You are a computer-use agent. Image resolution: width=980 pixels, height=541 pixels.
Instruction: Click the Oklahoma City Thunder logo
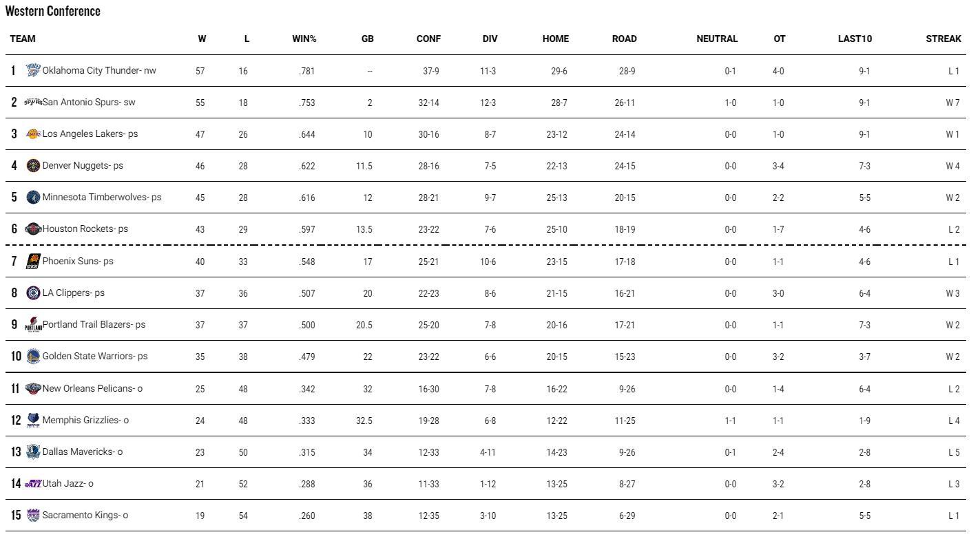(x=33, y=70)
